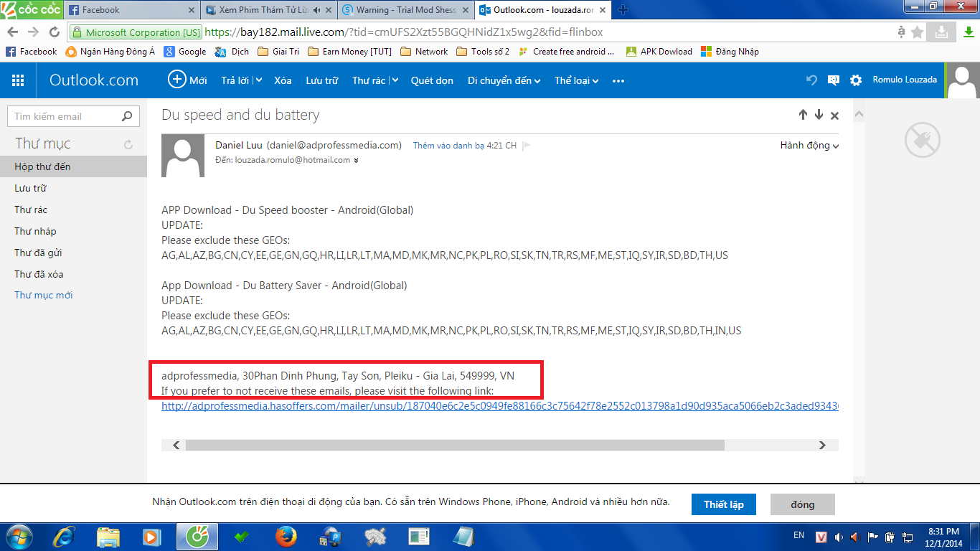Open the Romulo Louzada account menu
This screenshot has height=551, width=980.
(905, 80)
